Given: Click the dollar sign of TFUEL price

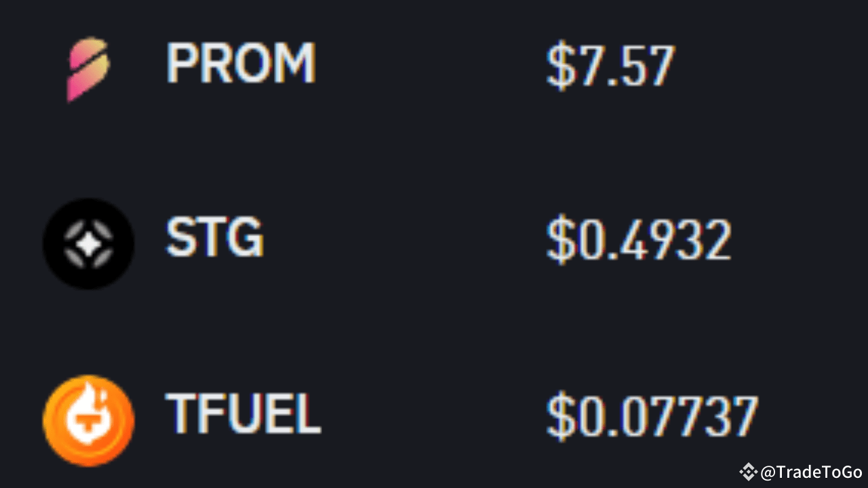Looking at the screenshot, I should [560, 417].
